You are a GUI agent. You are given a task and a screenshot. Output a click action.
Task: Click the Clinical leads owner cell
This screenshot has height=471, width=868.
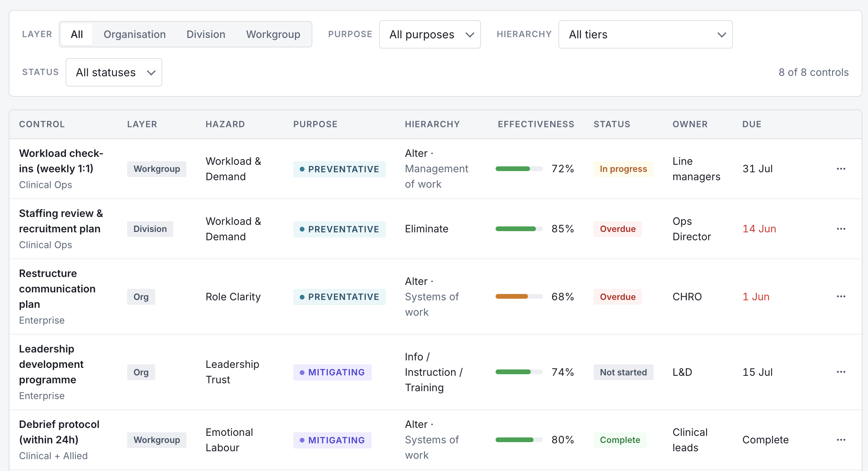coord(690,440)
